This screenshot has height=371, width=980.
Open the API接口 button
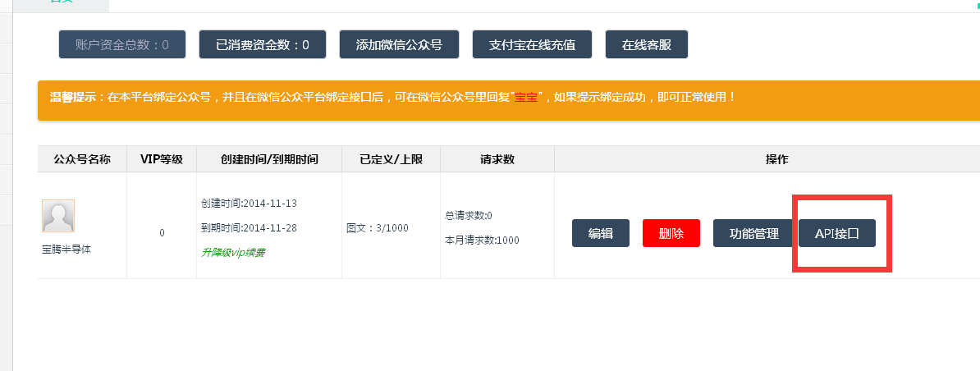[x=836, y=233]
